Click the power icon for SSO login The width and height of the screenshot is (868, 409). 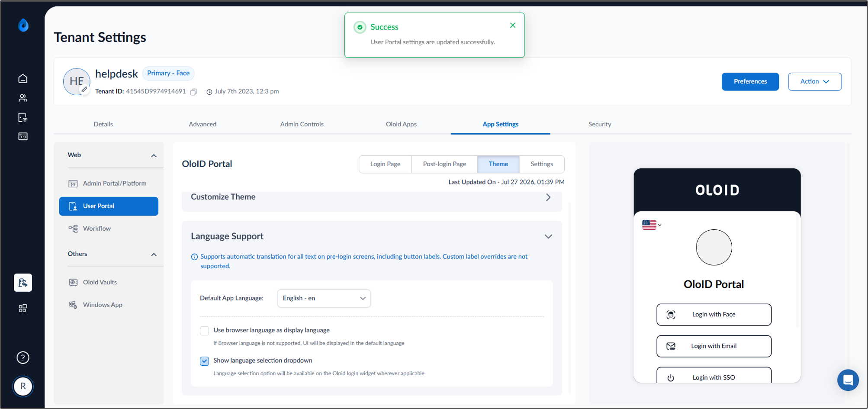[x=671, y=378]
